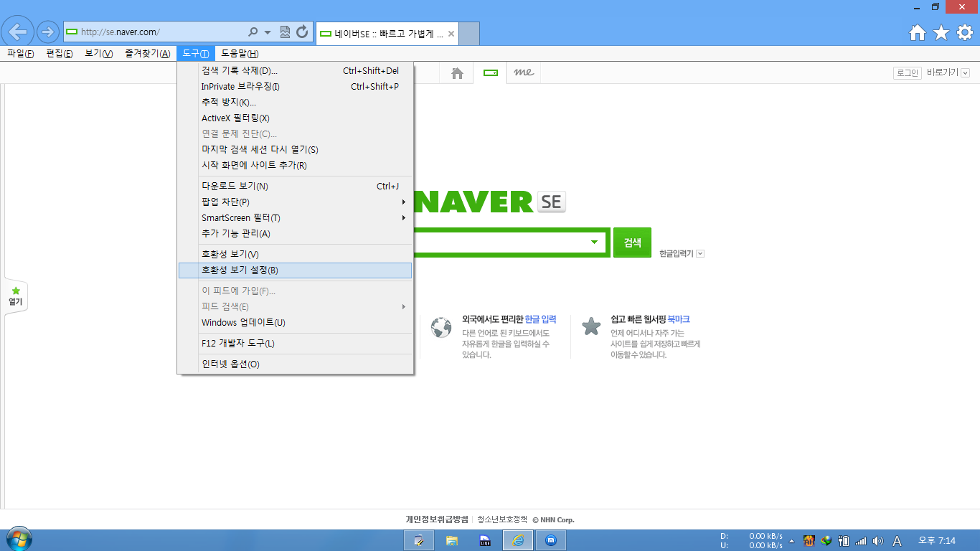Open the 파일(F) menu

coord(21,54)
